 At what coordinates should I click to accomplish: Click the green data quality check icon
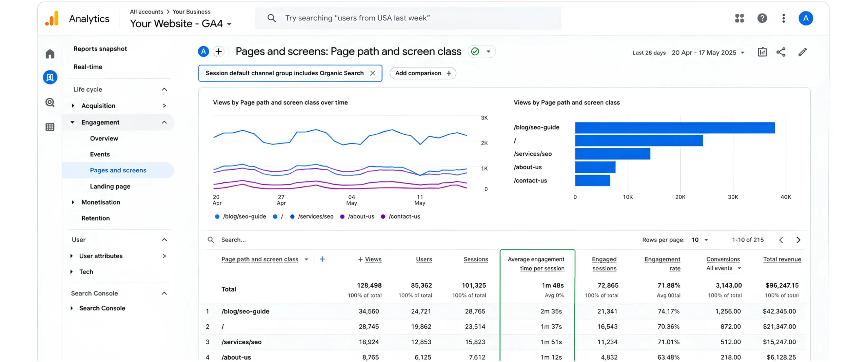[475, 52]
